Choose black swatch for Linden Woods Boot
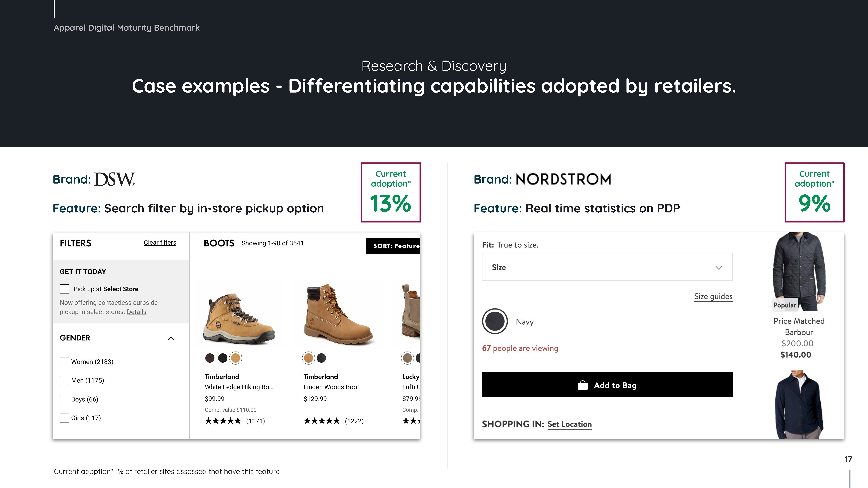The width and height of the screenshot is (868, 488). tap(322, 358)
